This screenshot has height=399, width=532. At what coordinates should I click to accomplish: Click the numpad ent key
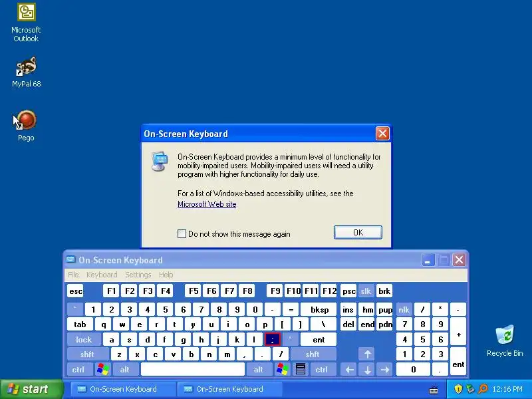tap(458, 362)
